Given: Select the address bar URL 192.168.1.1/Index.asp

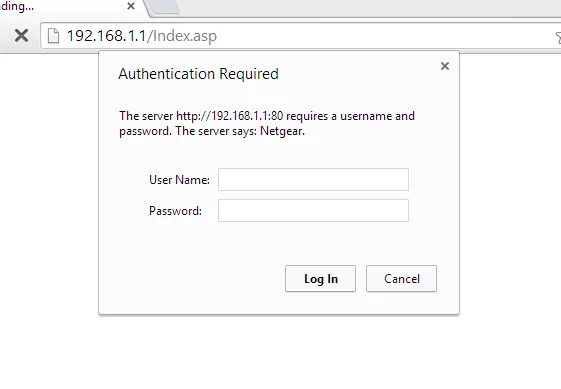Looking at the screenshot, I should [x=142, y=36].
